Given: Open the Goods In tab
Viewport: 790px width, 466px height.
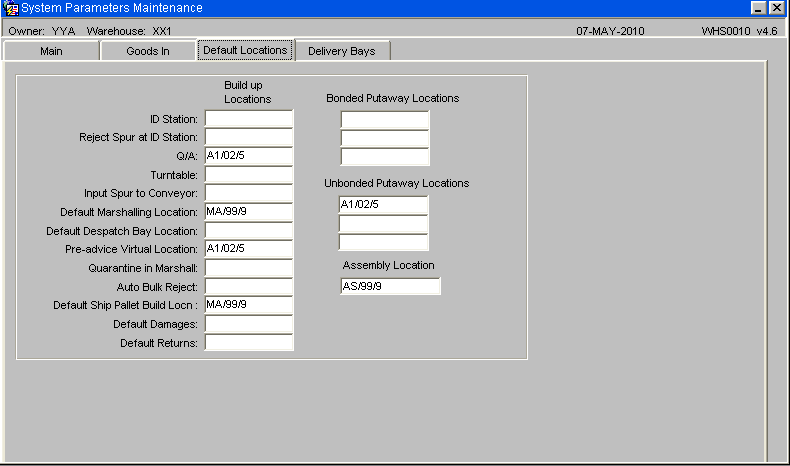Looking at the screenshot, I should (148, 51).
